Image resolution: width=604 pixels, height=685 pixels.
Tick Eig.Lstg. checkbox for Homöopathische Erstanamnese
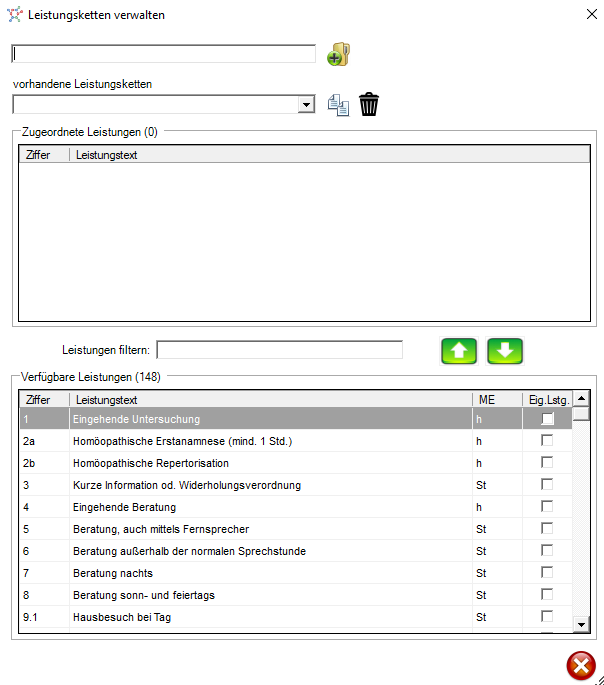[547, 440]
